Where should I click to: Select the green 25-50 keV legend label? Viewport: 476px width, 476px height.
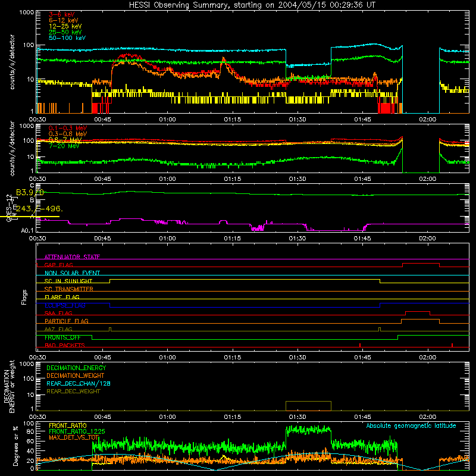tap(65, 32)
